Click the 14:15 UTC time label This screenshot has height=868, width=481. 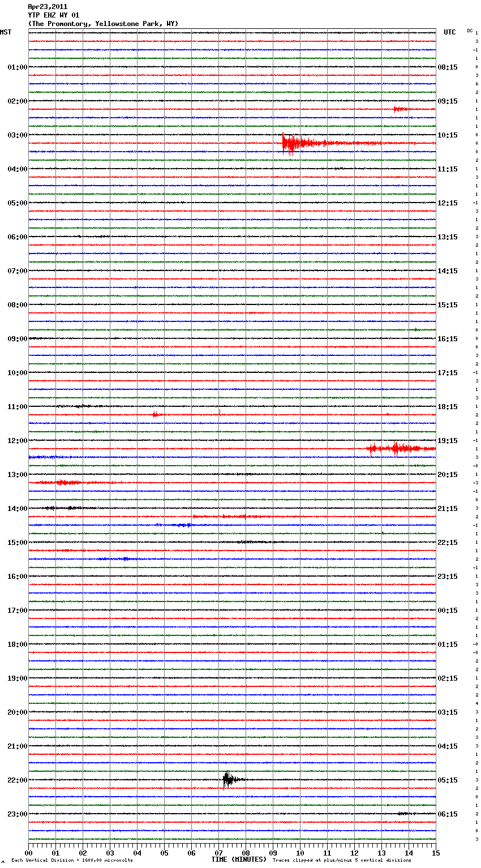(448, 271)
